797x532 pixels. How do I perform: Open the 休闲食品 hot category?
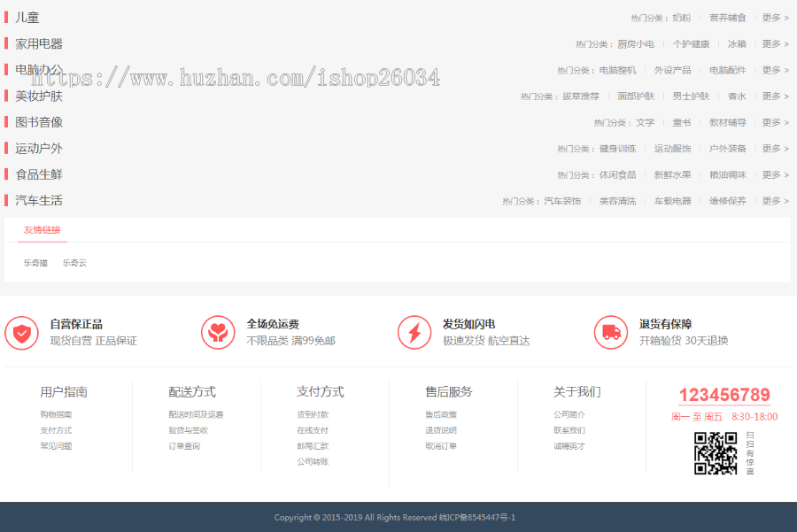[x=617, y=174]
